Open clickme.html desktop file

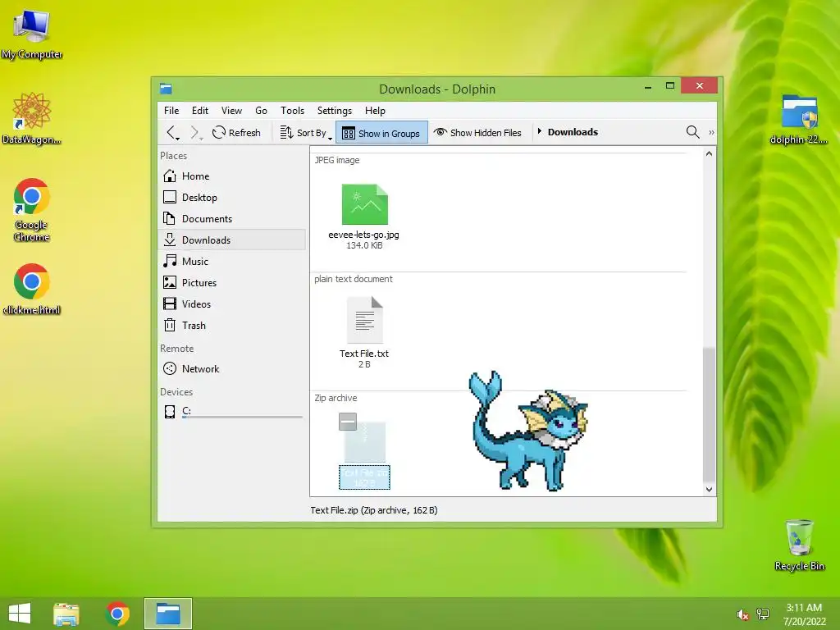(x=32, y=290)
